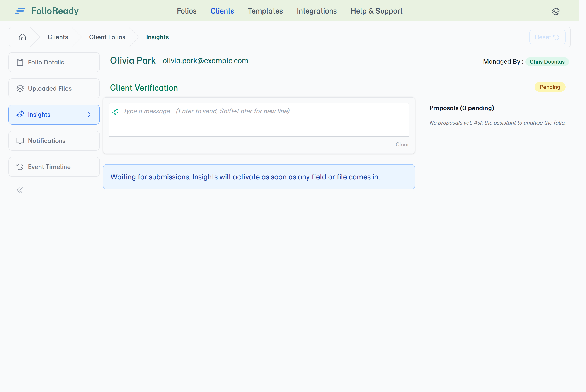The width and height of the screenshot is (586, 392).
Task: Go home via breadcrumb house icon
Action: coord(22,37)
